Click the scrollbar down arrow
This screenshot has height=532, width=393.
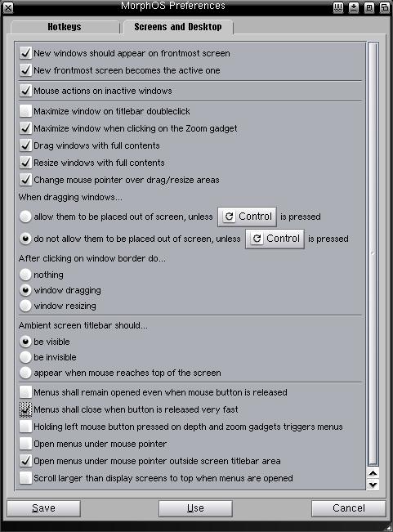(373, 484)
